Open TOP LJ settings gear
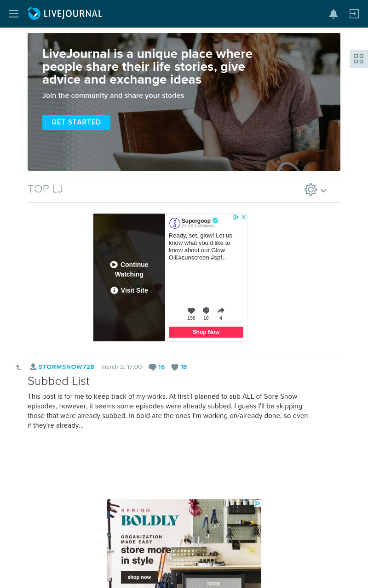This screenshot has height=588, width=368. 310,190
